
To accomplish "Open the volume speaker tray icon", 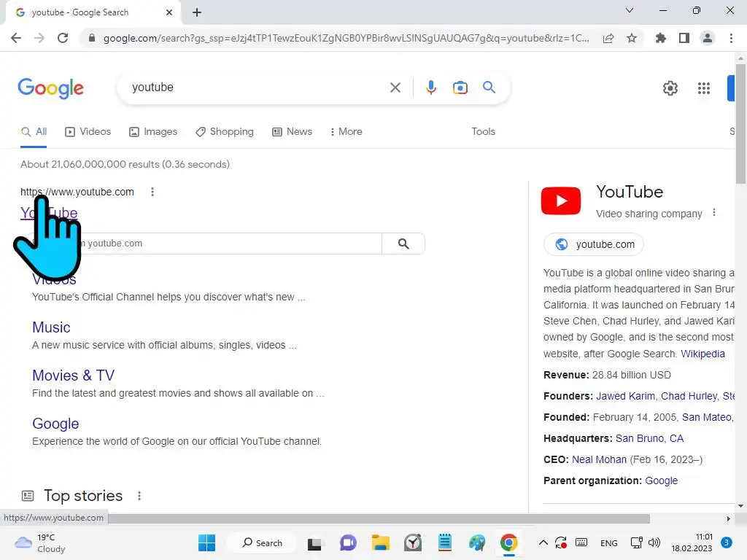I will coord(654,542).
